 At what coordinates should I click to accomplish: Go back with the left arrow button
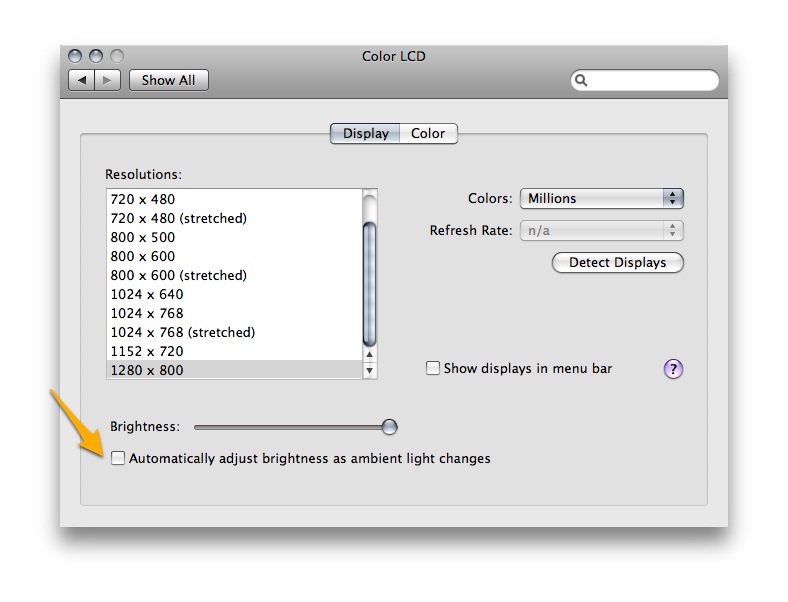pyautogui.click(x=81, y=80)
